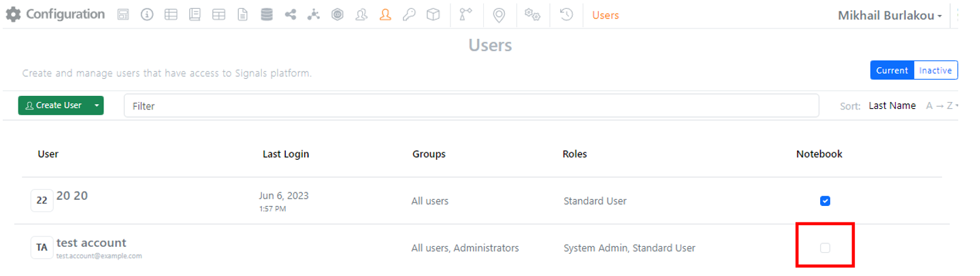Open dropdown arrow beside Create User
This screenshot has width=980, height=276.
coord(97,105)
